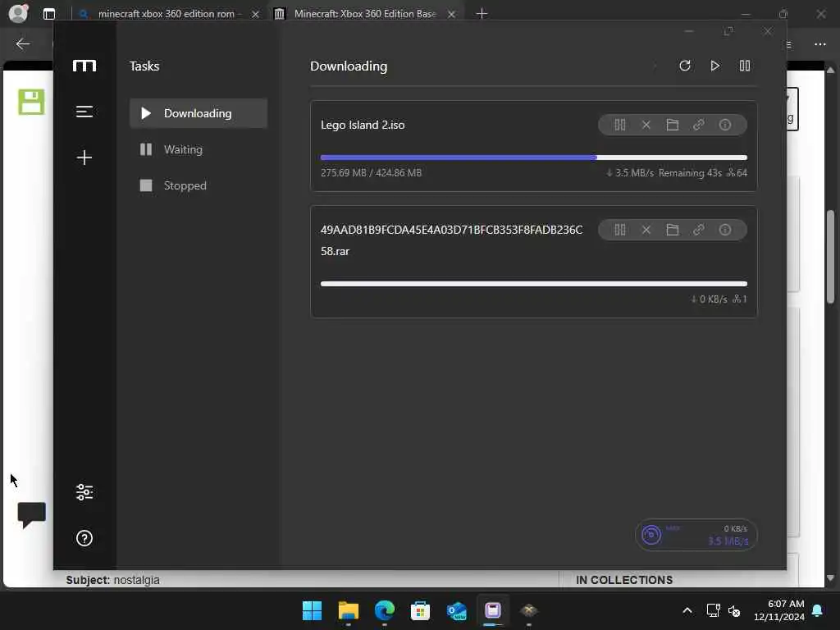Delete the 49AAD81B...rar task
The image size is (840, 630).
tap(646, 230)
